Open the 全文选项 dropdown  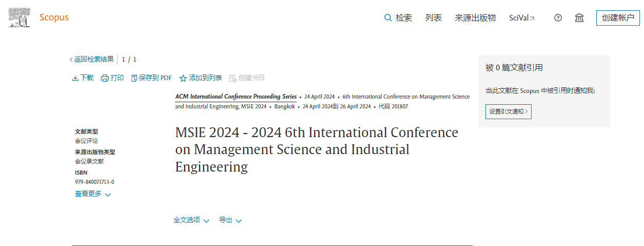191,220
